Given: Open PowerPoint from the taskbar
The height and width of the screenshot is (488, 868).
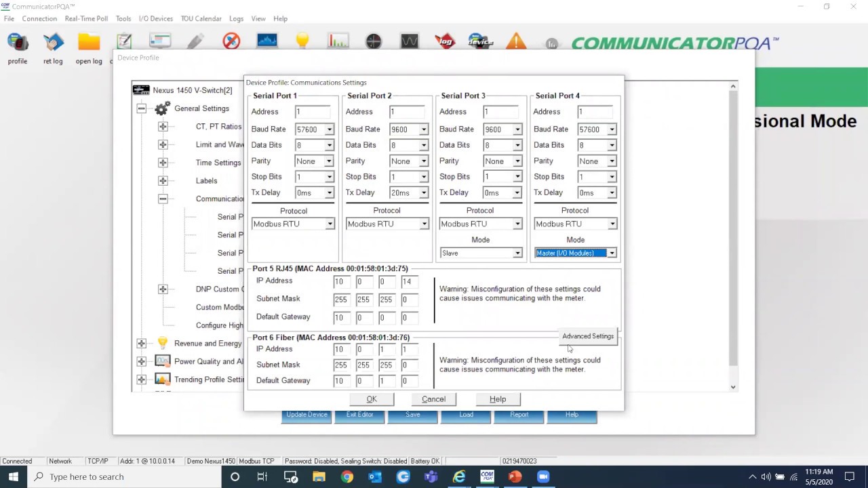Looking at the screenshot, I should coord(515,476).
